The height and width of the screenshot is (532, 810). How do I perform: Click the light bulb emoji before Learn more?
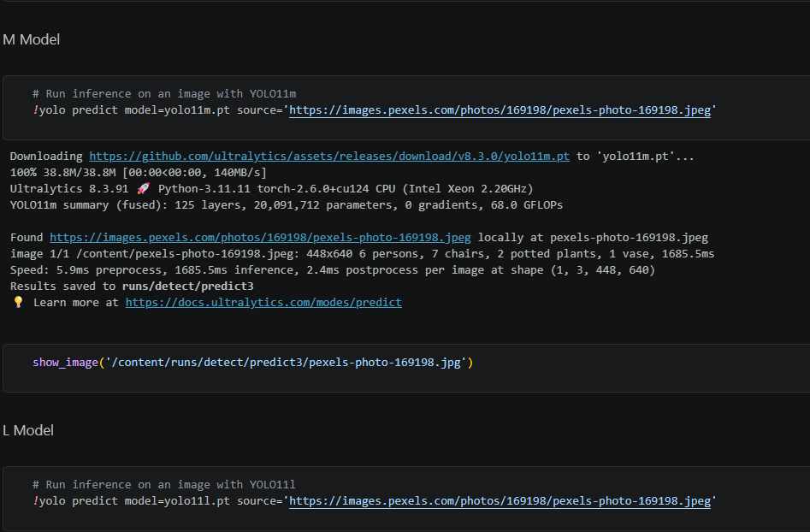tap(18, 302)
